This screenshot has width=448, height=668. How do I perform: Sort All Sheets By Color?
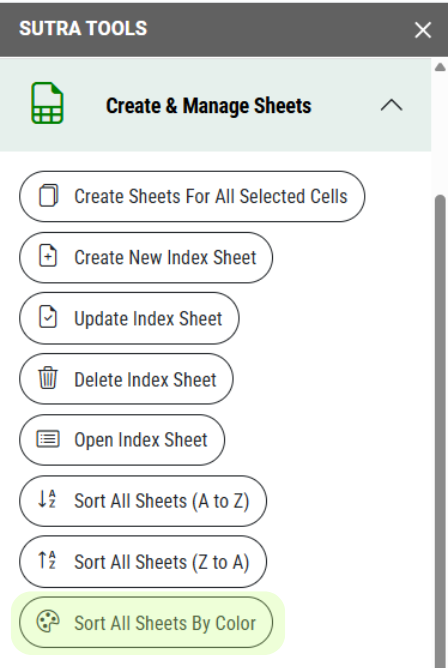click(x=146, y=622)
